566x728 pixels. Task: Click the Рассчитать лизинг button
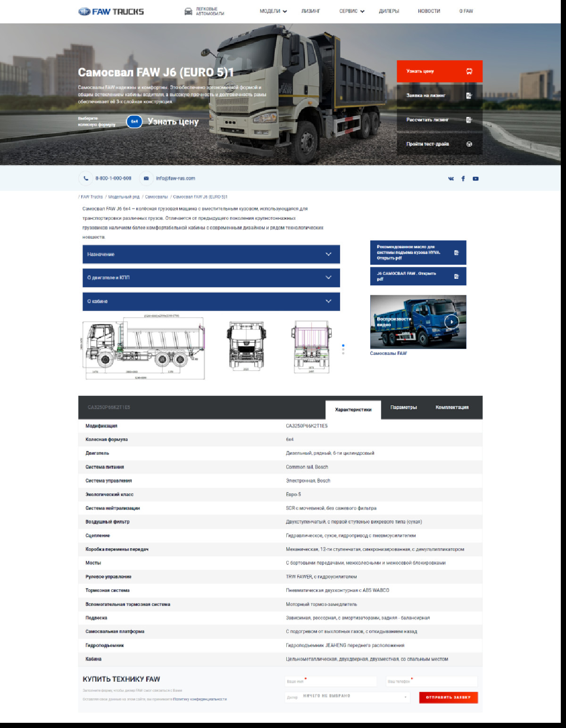click(440, 120)
